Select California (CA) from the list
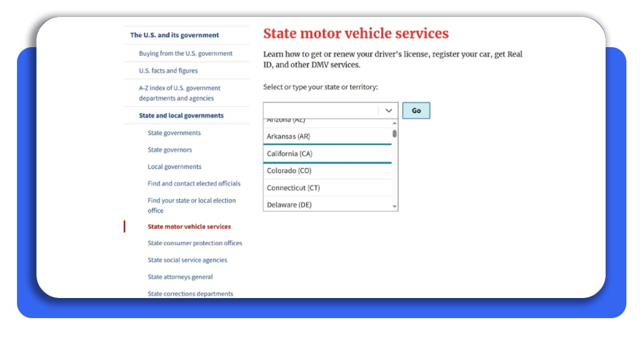The height and width of the screenshot is (337, 644). 327,153
